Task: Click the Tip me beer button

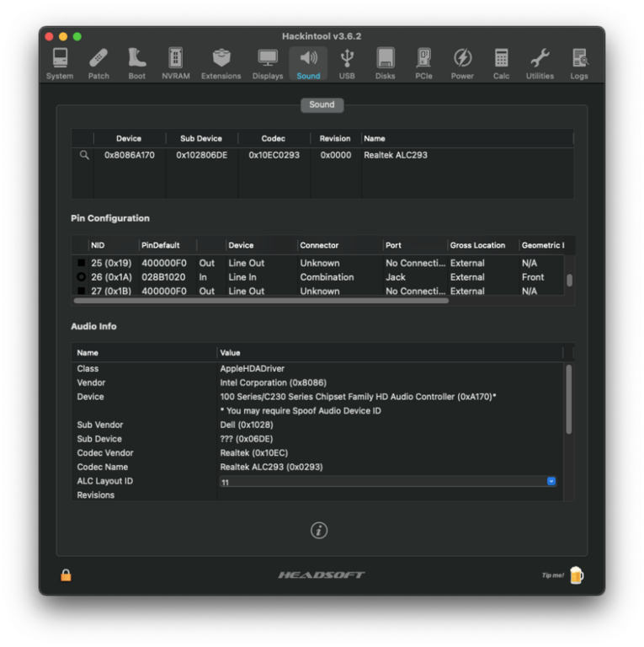Action: pyautogui.click(x=576, y=575)
